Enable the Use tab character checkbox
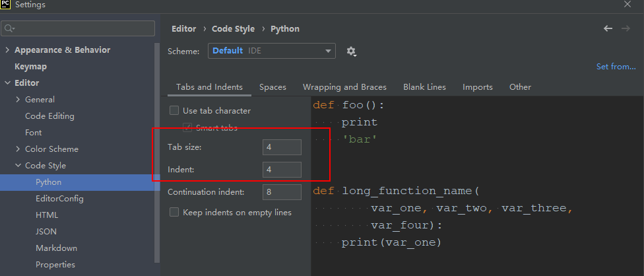The image size is (644, 276). coord(175,110)
